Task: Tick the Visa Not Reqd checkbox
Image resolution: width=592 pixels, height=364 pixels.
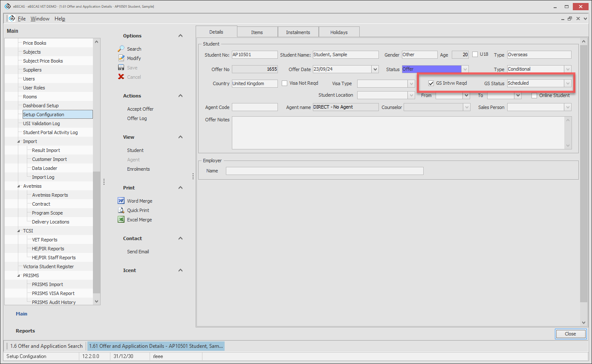Action: coord(285,83)
